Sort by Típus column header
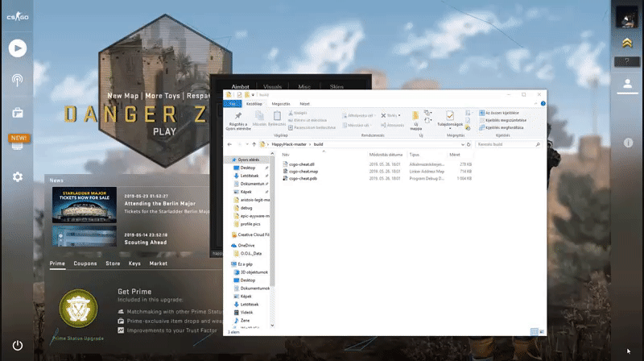This screenshot has height=361, width=644. 414,155
